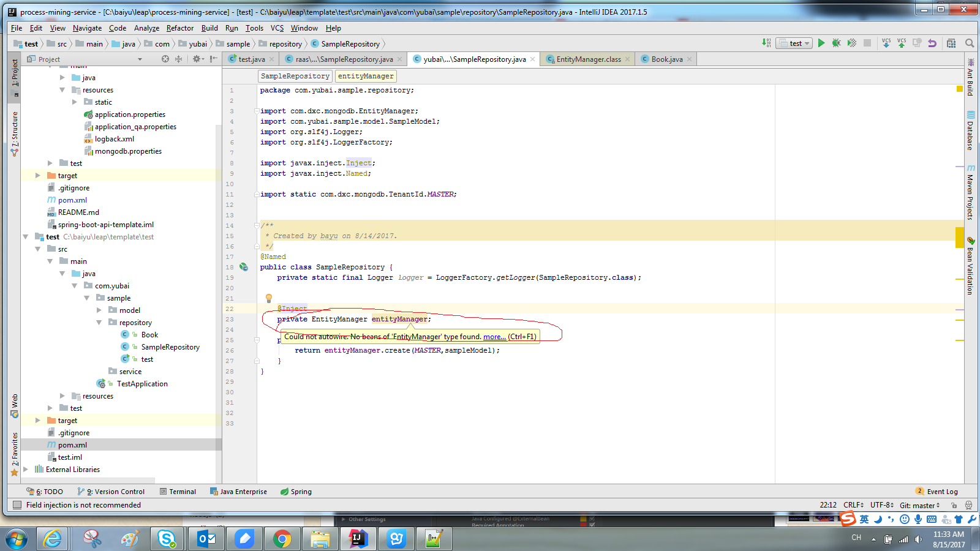Screen dimensions: 980x551
Task: Run test with coverage icon
Action: point(851,43)
